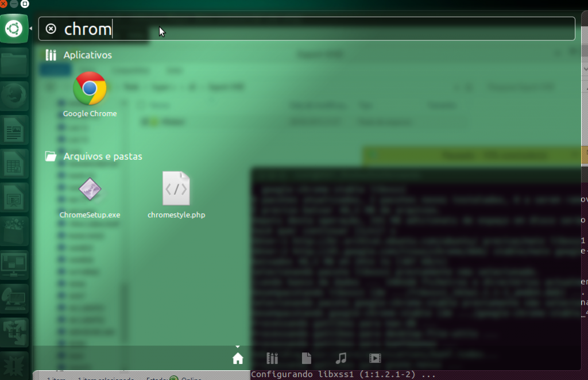Switch to the Files lens
588x380 pixels.
307,359
